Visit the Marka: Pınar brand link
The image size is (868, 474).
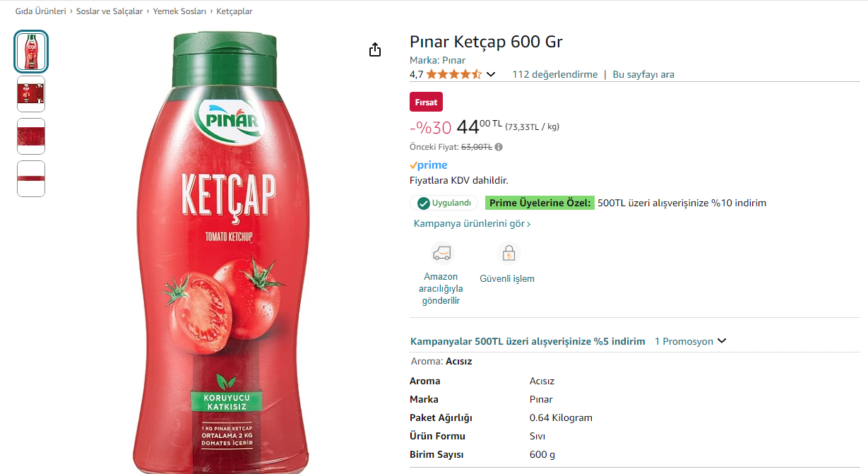(437, 60)
